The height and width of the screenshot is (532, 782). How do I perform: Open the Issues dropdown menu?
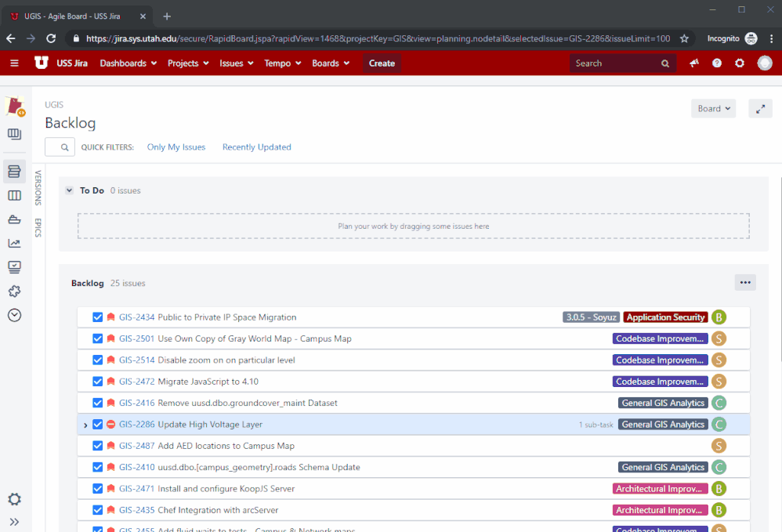(237, 63)
